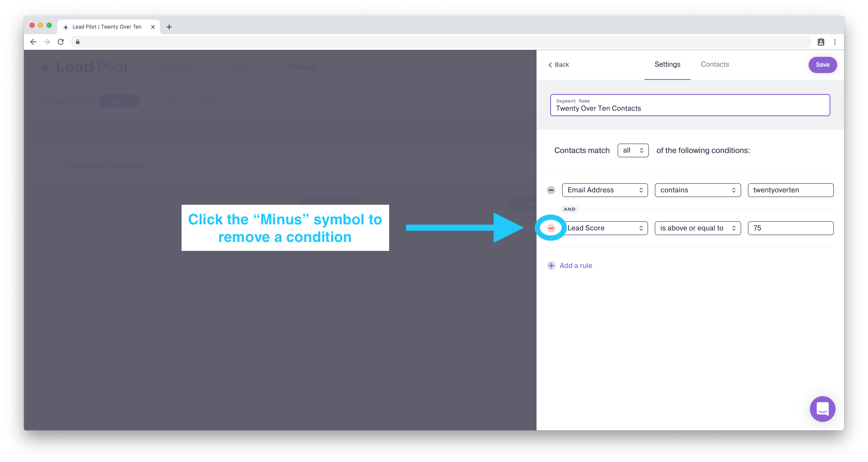Remove the Lead Score condition with minus icon
Viewport: 868px width, 462px height.
(x=551, y=228)
